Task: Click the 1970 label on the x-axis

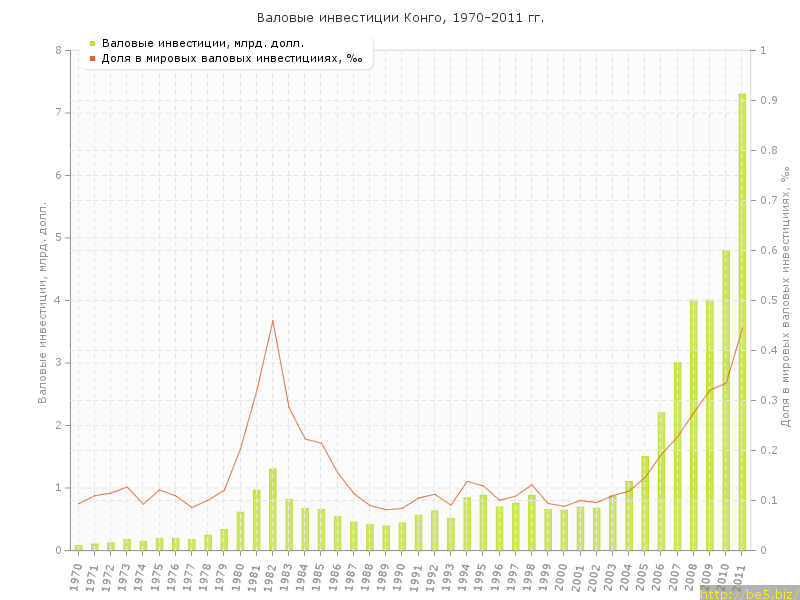Action: pyautogui.click(x=78, y=575)
